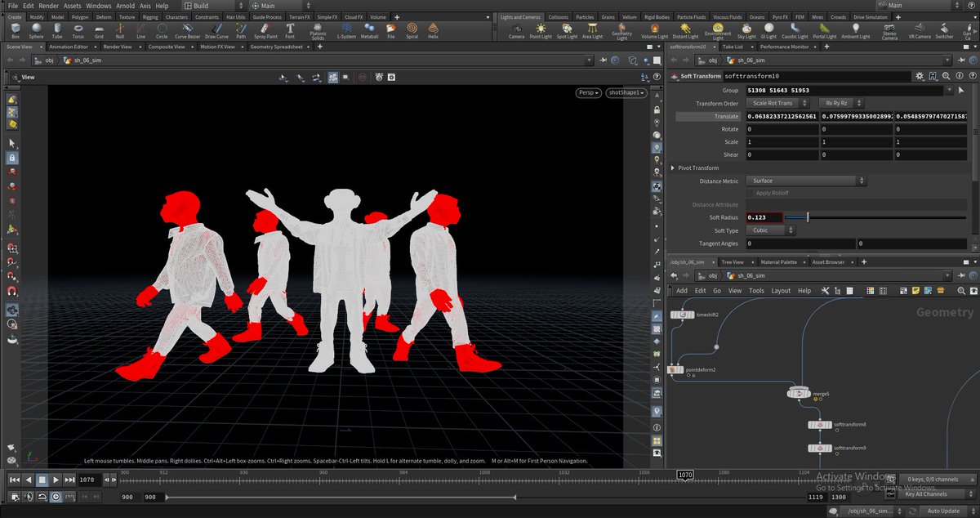Image resolution: width=980 pixels, height=518 pixels.
Task: Add a Portal Light from shelf
Action: 825,31
